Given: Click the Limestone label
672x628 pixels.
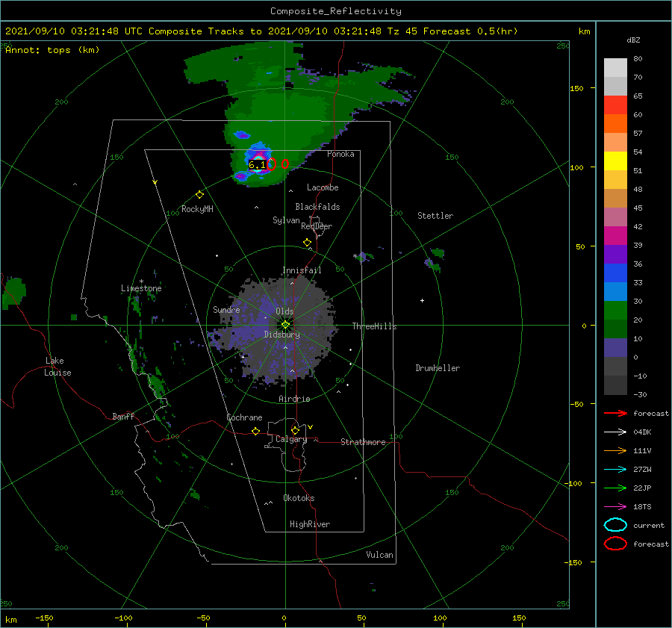Looking at the screenshot, I should [x=141, y=288].
